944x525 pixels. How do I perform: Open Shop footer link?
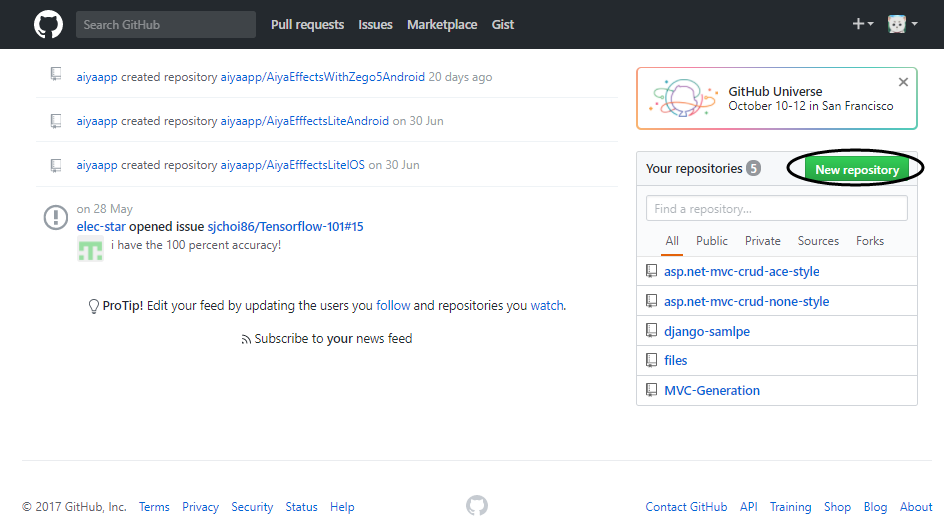click(837, 507)
